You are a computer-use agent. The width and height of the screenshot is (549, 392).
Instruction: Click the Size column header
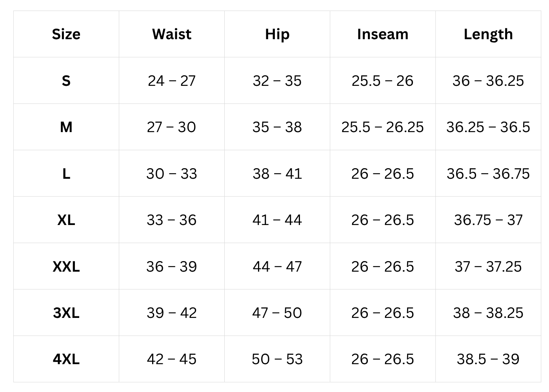[66, 34]
